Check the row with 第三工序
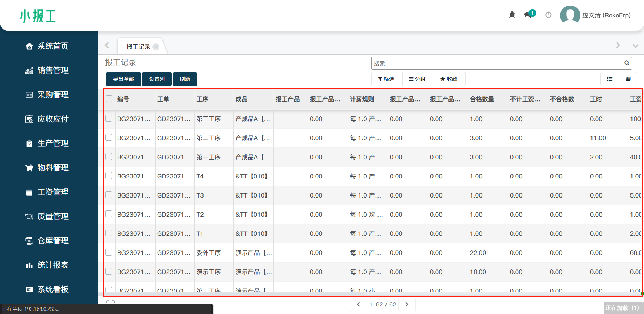The width and height of the screenshot is (644, 314). point(109,119)
